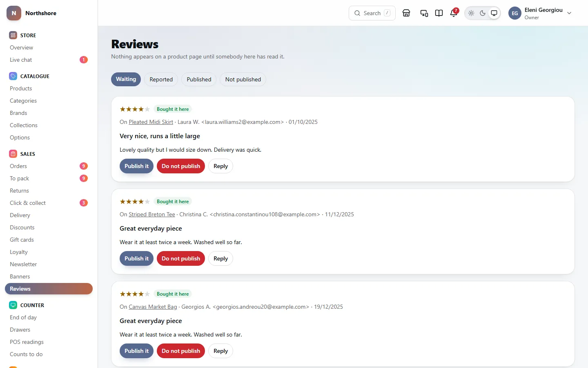Publish Laura W.'s Pleated Midi Skirt review

(136, 166)
